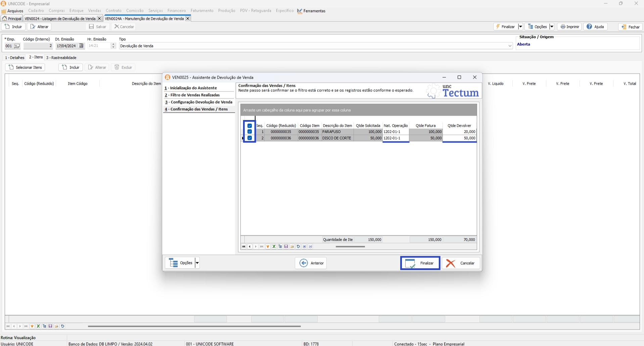Screen dimensions: 644x346
Task: Click the purple save layout icon in assistant grid
Action: click(x=286, y=246)
